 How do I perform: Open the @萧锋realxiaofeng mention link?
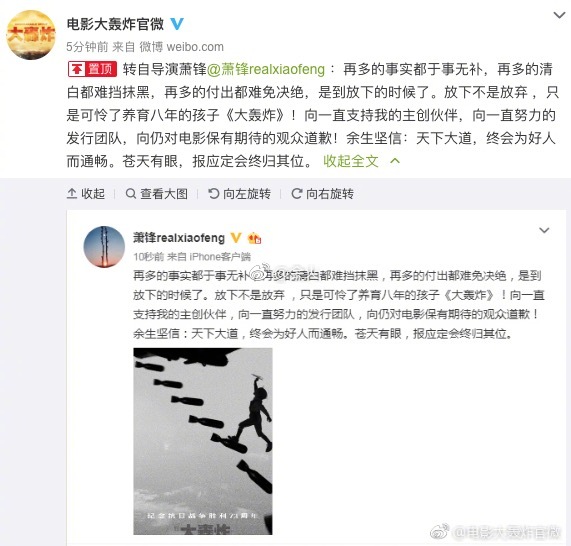coord(266,69)
